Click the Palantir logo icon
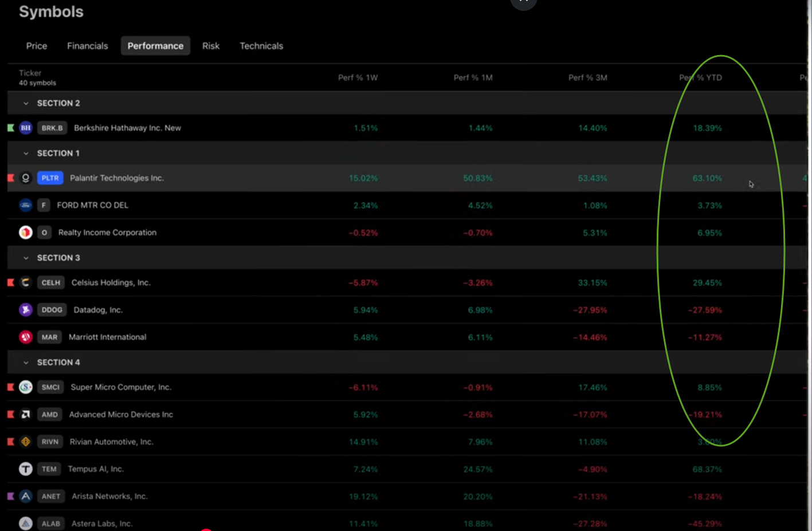The width and height of the screenshot is (812, 531). [x=25, y=178]
